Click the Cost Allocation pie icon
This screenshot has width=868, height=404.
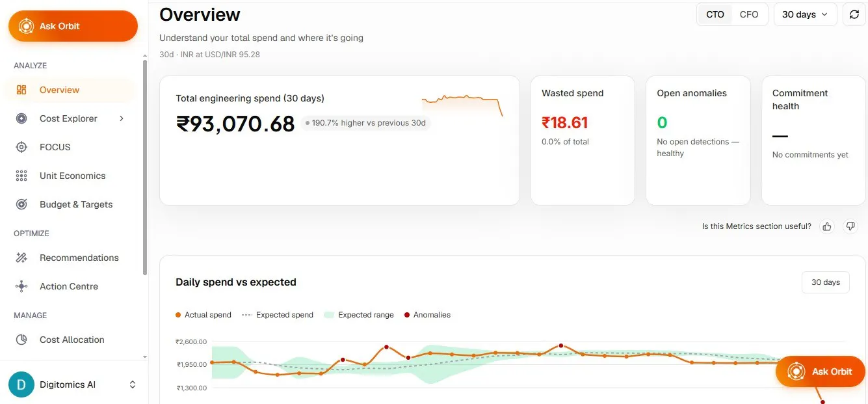[x=21, y=340]
